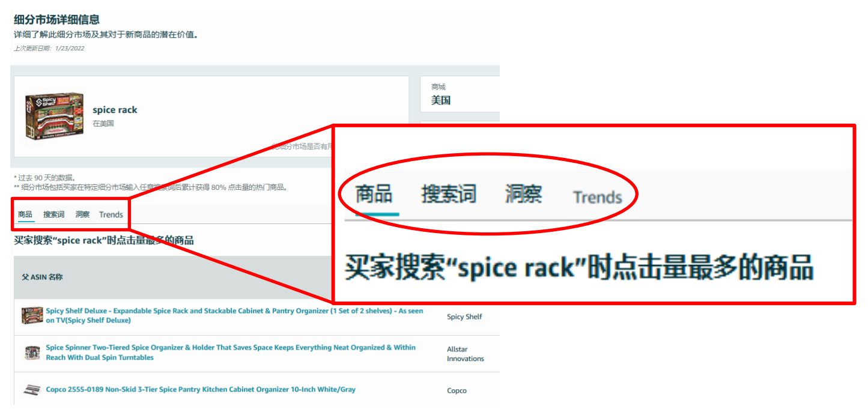This screenshot has height=415, width=868.
Task: Click the spice rack niche title
Action: (x=115, y=110)
